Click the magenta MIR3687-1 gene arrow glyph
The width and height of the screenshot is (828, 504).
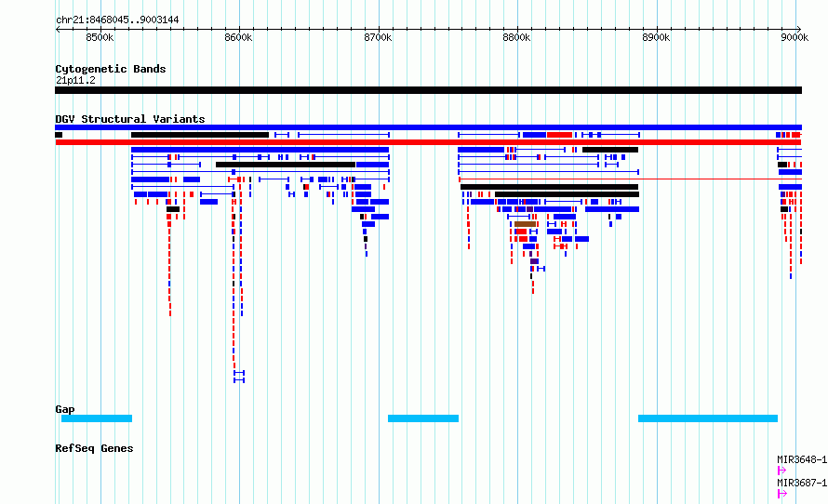(x=782, y=494)
